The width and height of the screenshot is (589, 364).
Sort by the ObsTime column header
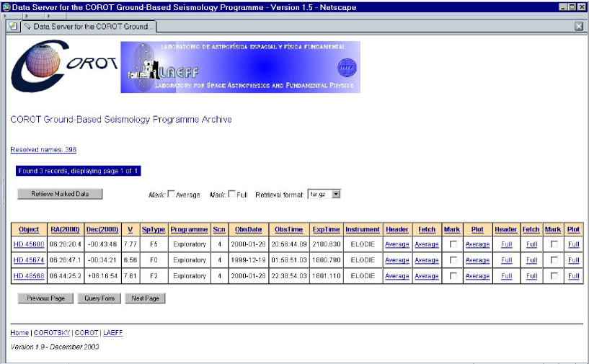click(288, 229)
